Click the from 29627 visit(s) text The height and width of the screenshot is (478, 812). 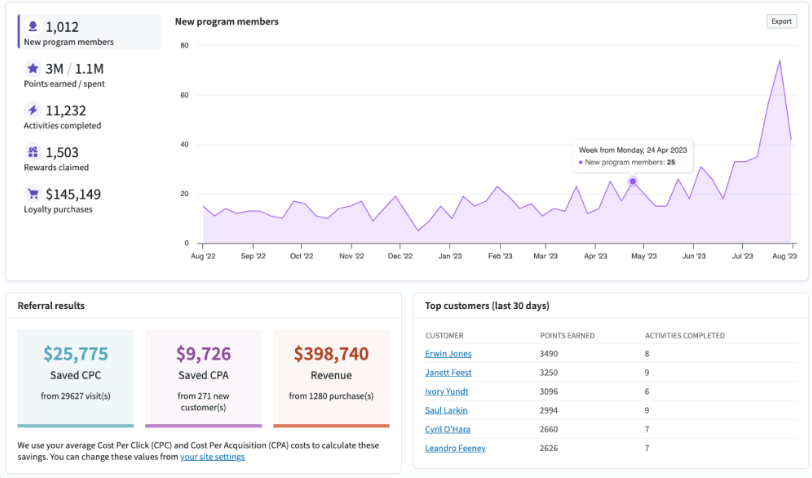pyautogui.click(x=76, y=396)
